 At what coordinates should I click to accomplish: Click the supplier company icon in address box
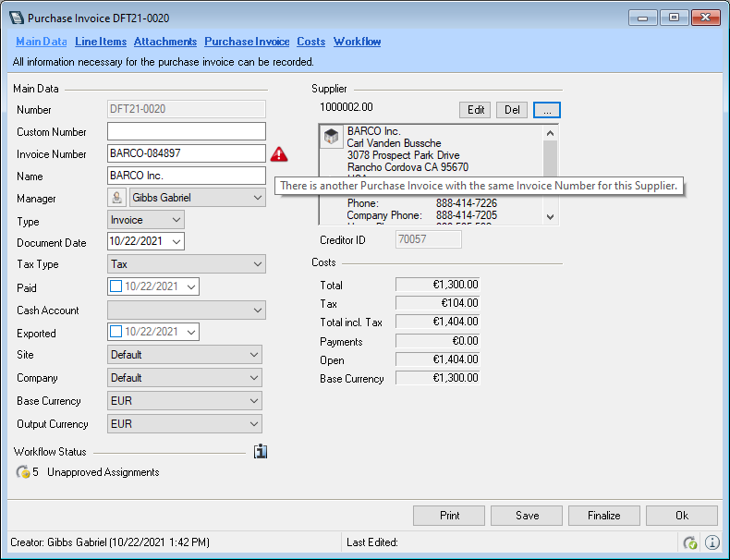point(331,137)
